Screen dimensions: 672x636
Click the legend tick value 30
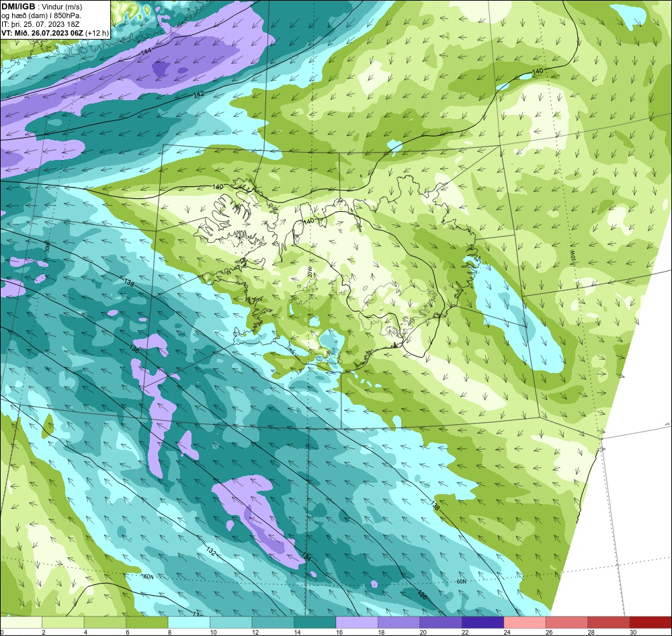tap(633, 632)
